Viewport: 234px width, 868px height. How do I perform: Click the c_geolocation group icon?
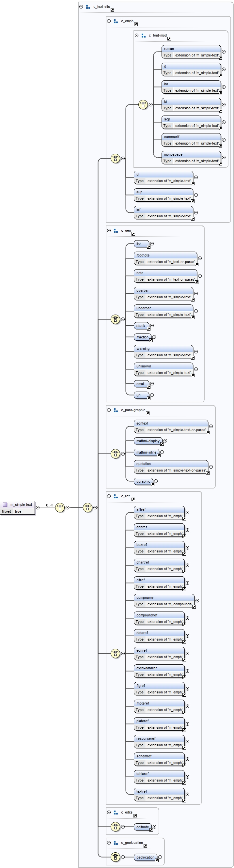coord(116,843)
